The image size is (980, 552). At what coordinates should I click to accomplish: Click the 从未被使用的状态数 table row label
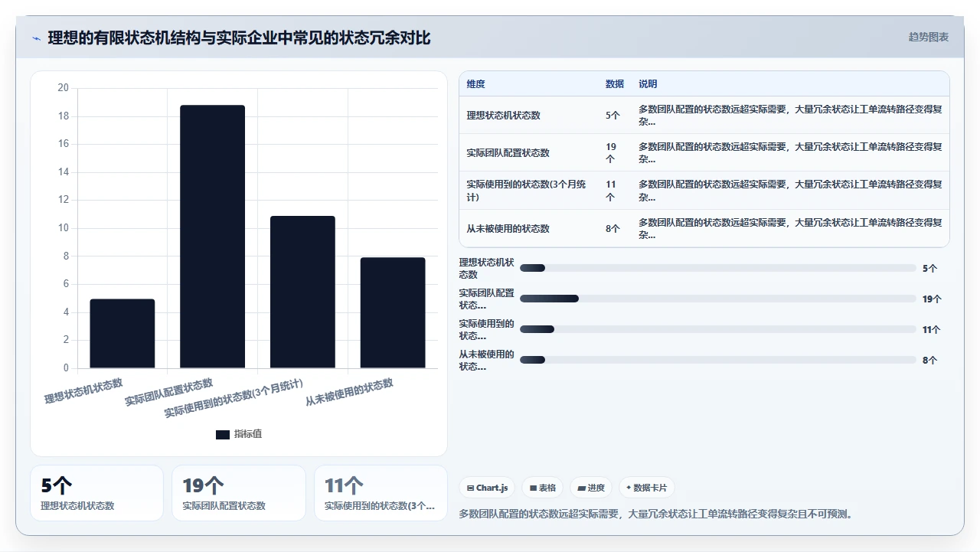[508, 229]
